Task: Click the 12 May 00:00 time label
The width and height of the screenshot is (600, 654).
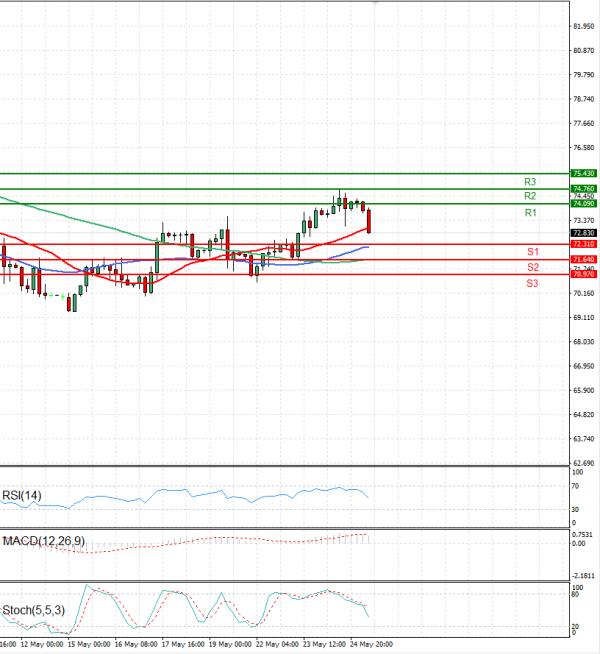Action: point(42,644)
